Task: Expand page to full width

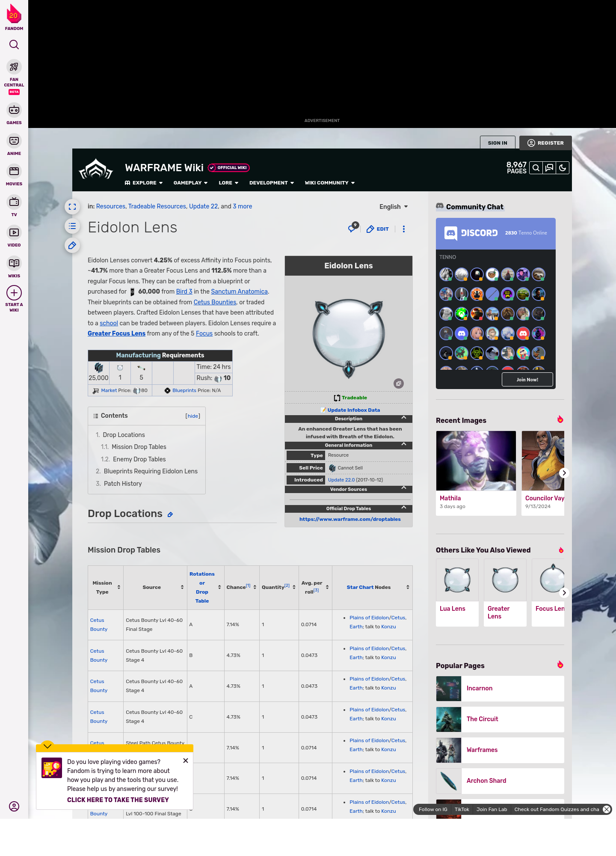Action: tap(72, 207)
